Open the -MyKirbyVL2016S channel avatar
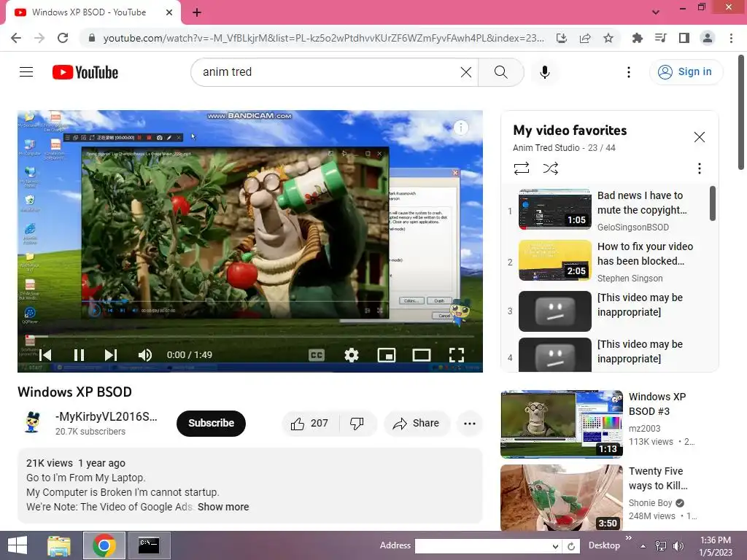 click(32, 422)
